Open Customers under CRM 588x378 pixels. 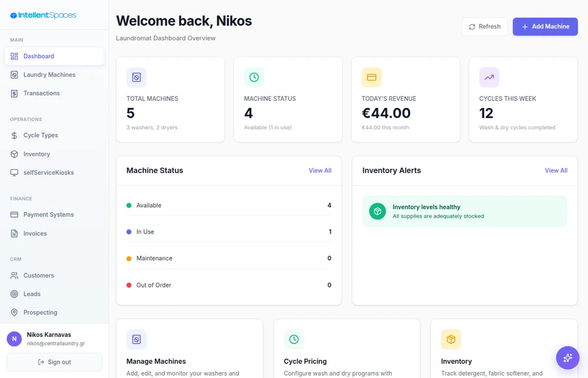pyautogui.click(x=54, y=275)
